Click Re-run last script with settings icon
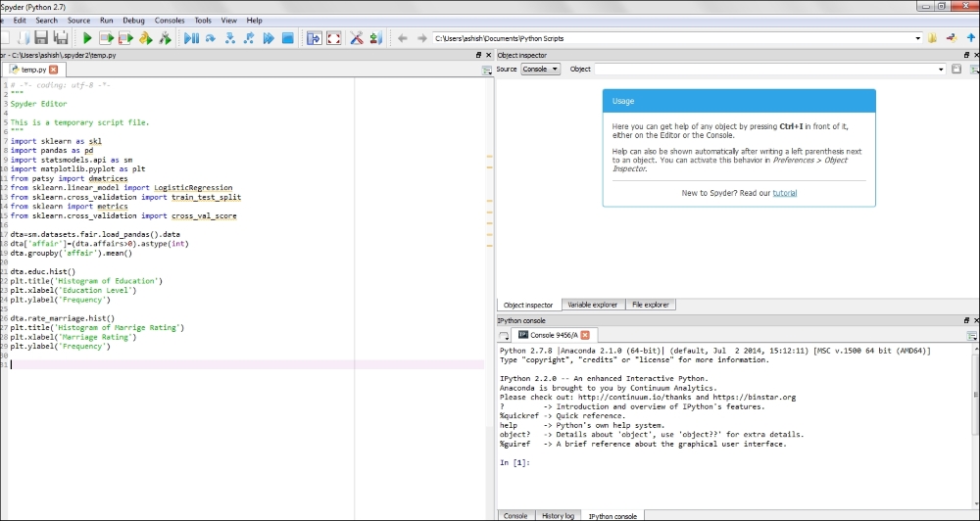 click(165, 38)
